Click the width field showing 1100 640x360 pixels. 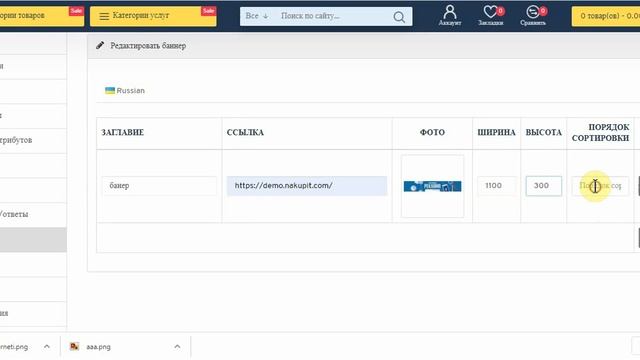point(496,186)
